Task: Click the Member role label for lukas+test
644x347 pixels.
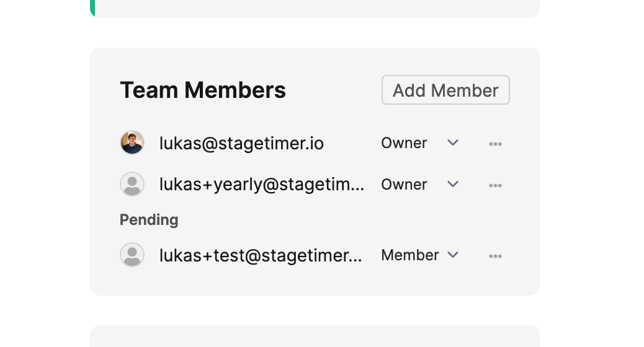Action: pos(410,255)
